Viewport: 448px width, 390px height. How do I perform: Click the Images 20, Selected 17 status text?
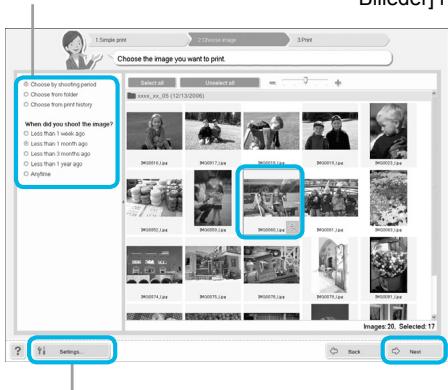click(x=399, y=326)
